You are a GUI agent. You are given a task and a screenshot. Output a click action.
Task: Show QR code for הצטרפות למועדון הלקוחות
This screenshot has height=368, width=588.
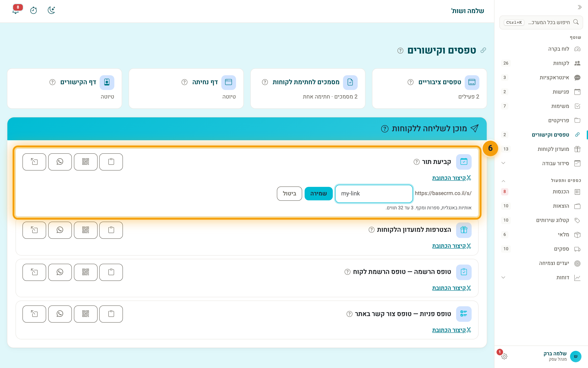[86, 230]
